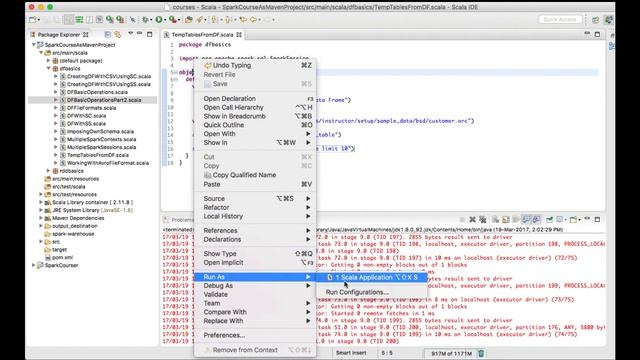Click the TempTablesFromDF.scala tree file icon

(63, 155)
